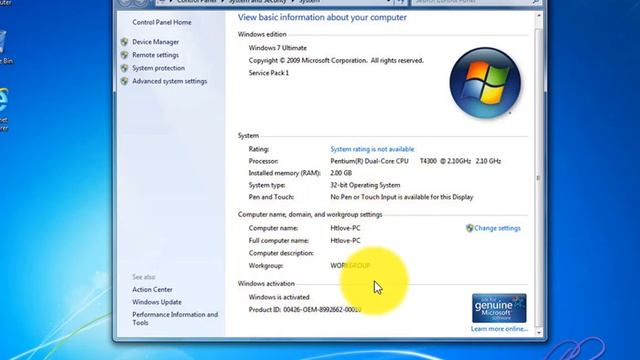Screen dimensions: 640x360
Task: Click the shield icon beside Remote settings
Action: point(124,55)
